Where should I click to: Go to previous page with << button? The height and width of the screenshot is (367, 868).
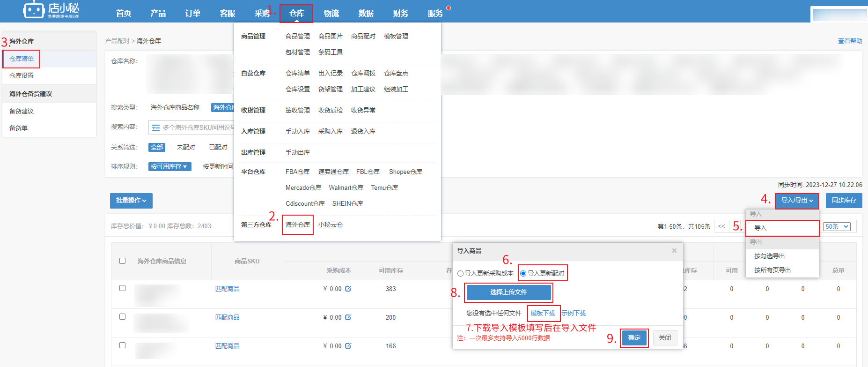point(721,226)
